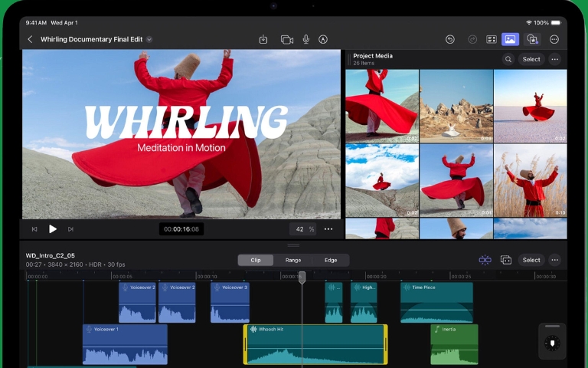Open the project title dropdown chevron

coord(149,39)
